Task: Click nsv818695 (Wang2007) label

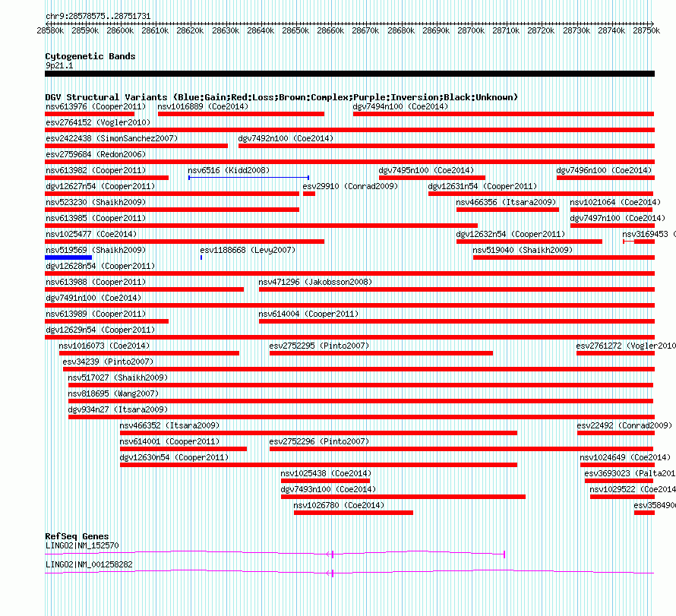Action: (113, 393)
